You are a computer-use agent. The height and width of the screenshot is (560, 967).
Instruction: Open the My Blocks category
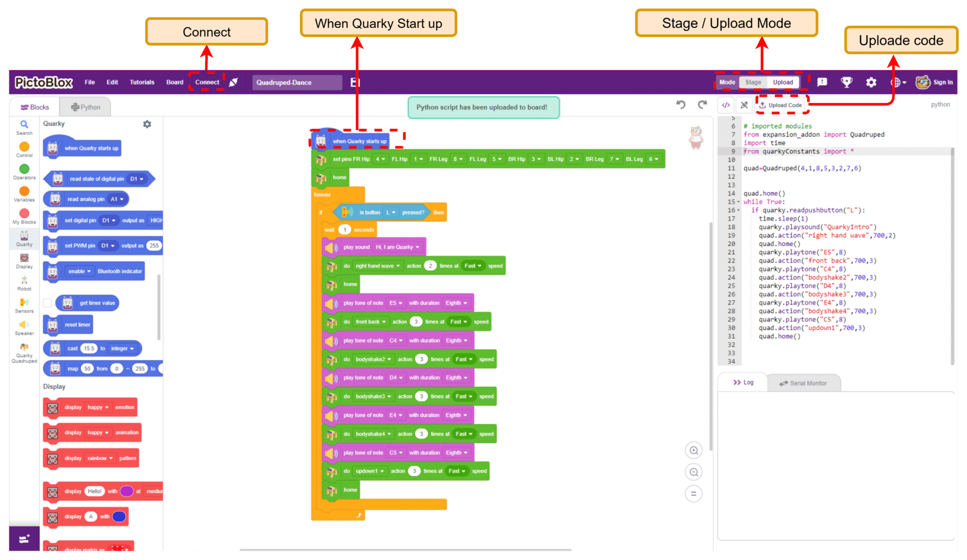click(24, 216)
